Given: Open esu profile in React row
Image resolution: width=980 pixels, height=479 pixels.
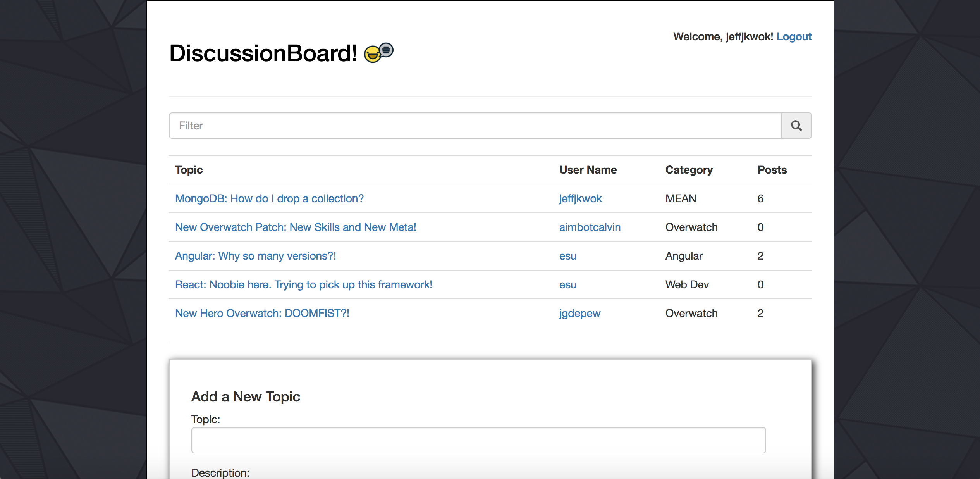Looking at the screenshot, I should [x=567, y=284].
